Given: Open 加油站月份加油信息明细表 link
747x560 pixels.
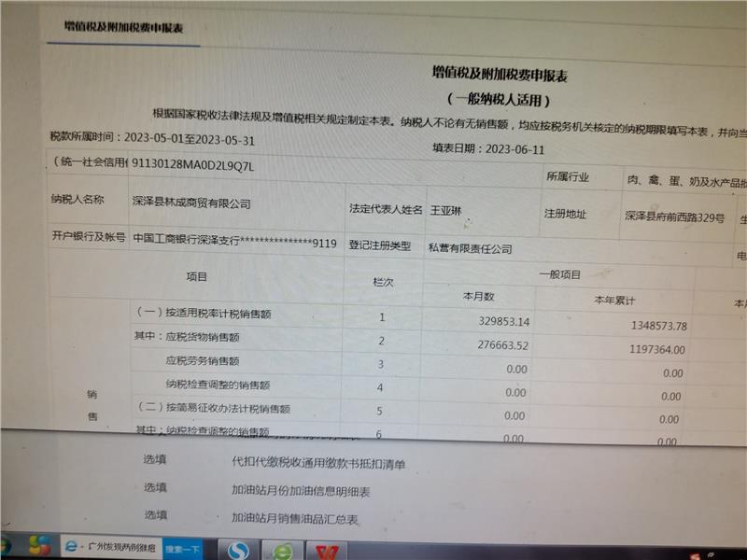Looking at the screenshot, I should pos(301,491).
